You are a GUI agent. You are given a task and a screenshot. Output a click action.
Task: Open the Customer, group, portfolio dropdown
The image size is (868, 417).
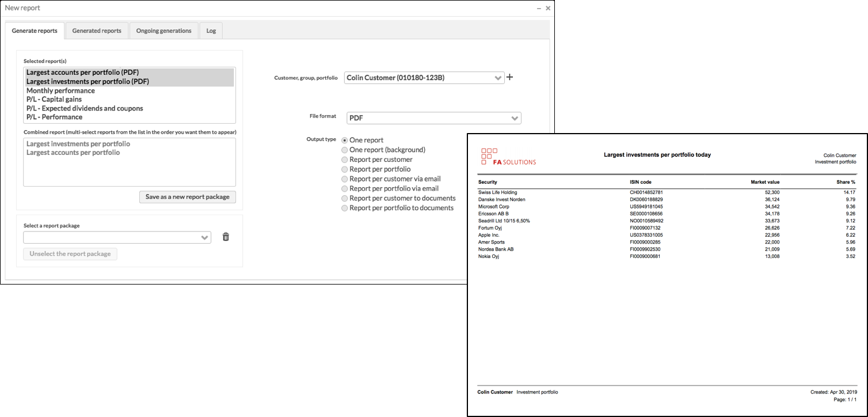coord(424,78)
